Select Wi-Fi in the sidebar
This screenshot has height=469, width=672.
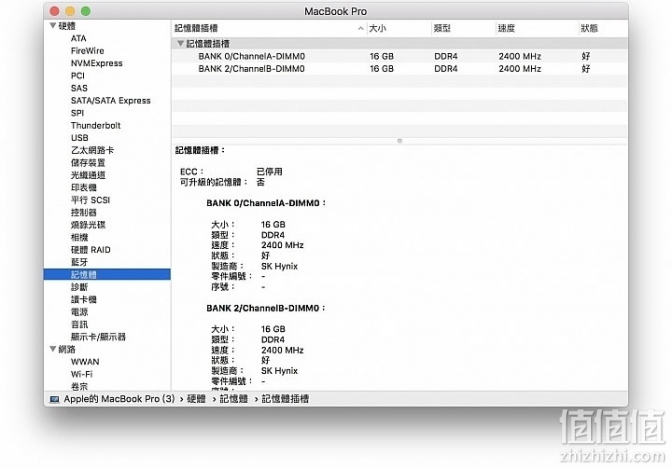[81, 374]
